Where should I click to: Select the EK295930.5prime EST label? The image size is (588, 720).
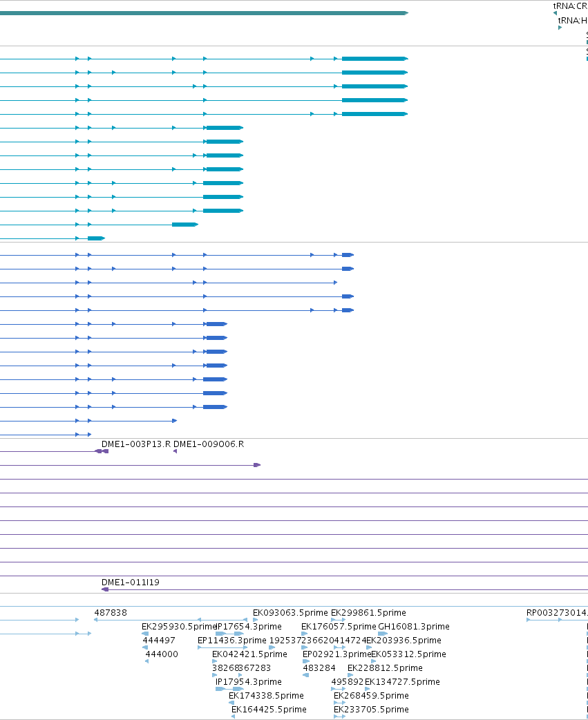pos(178,626)
